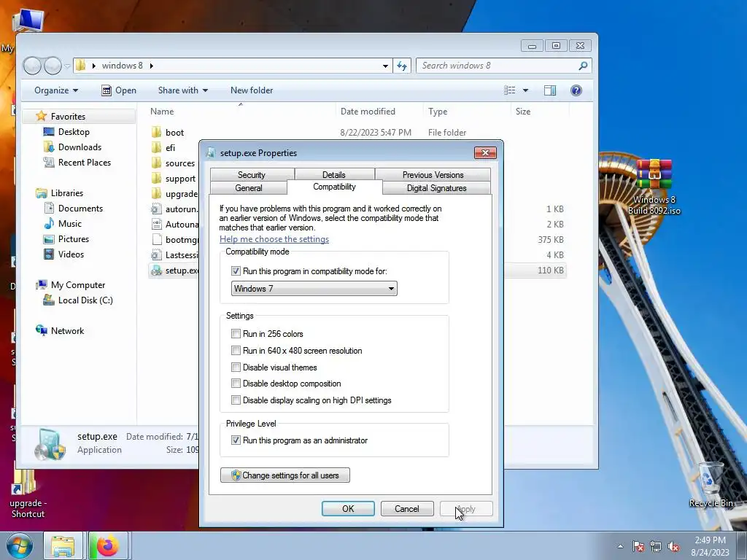Viewport: 747px width, 560px height.
Task: Uncheck Run this program as an administrator
Action: tap(236, 440)
